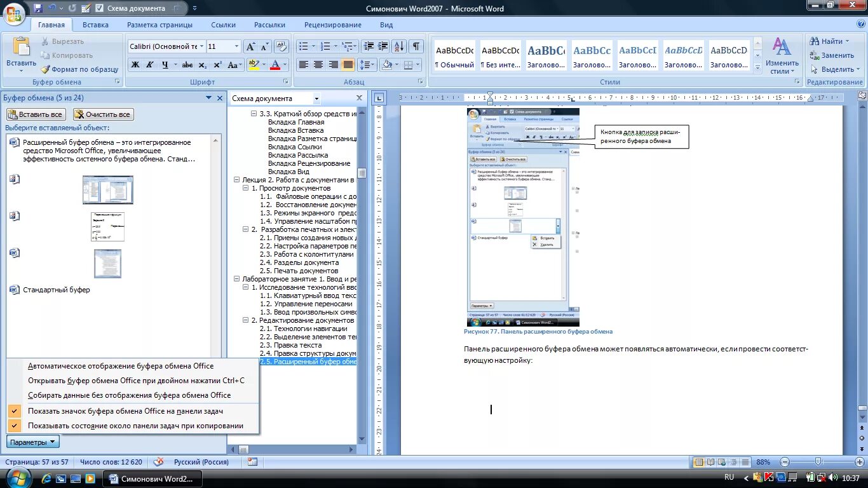Decrease the paragraph indent

tap(368, 46)
